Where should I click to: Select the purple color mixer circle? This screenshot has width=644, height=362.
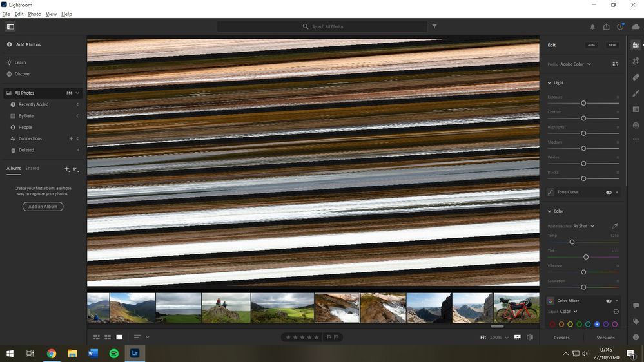tap(606, 324)
